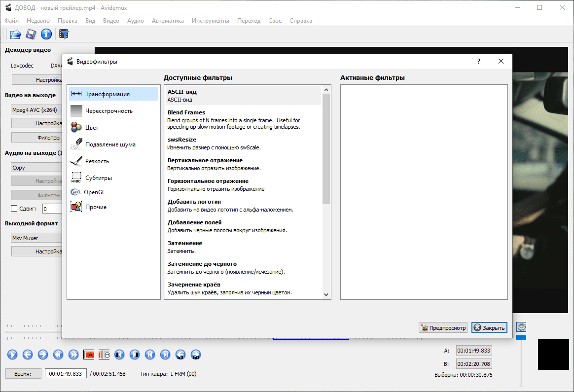The image size is (574, 392).
Task: Step back one frame with left arrow
Action: click(28, 355)
